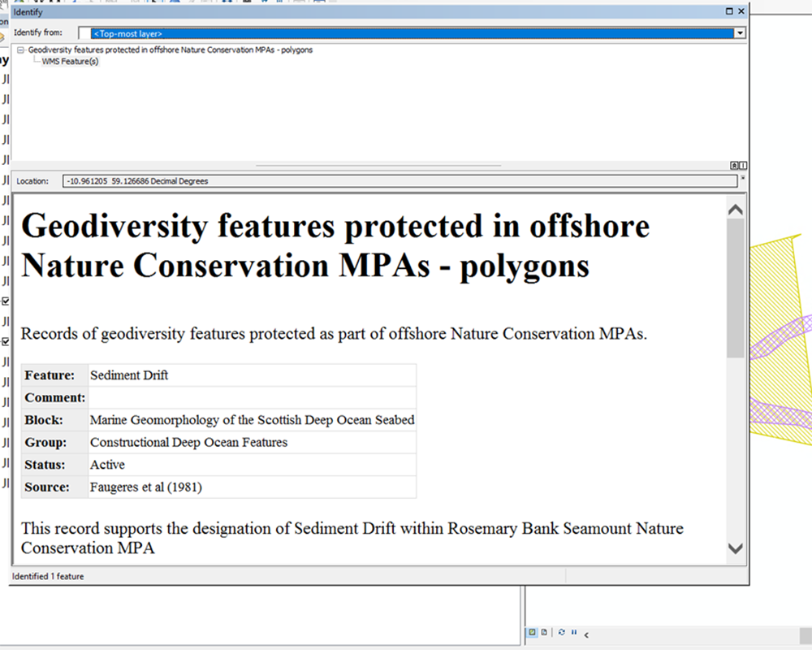Maximize the Identify window
The width and height of the screenshot is (812, 650).
(x=729, y=11)
